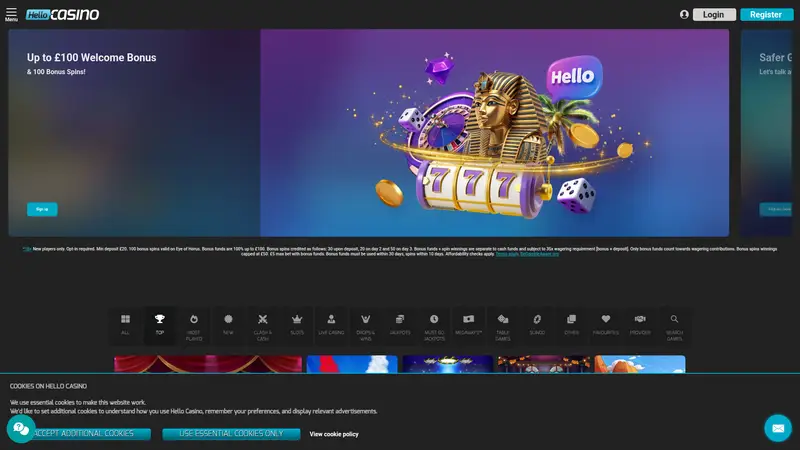Click the Hello Casino logo
Image resolution: width=800 pixels, height=450 pixels.
[x=63, y=15]
